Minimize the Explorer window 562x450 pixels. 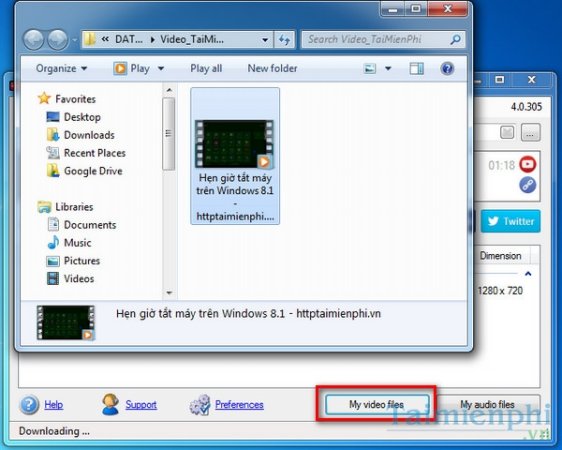click(x=393, y=9)
